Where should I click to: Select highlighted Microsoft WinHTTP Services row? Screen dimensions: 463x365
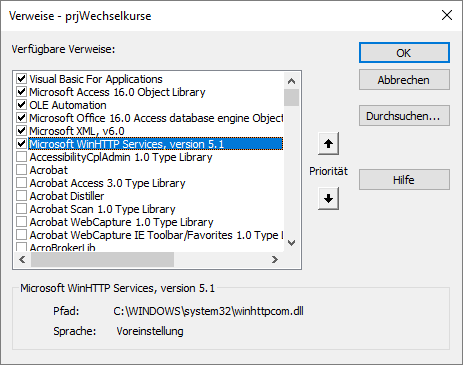click(x=155, y=144)
